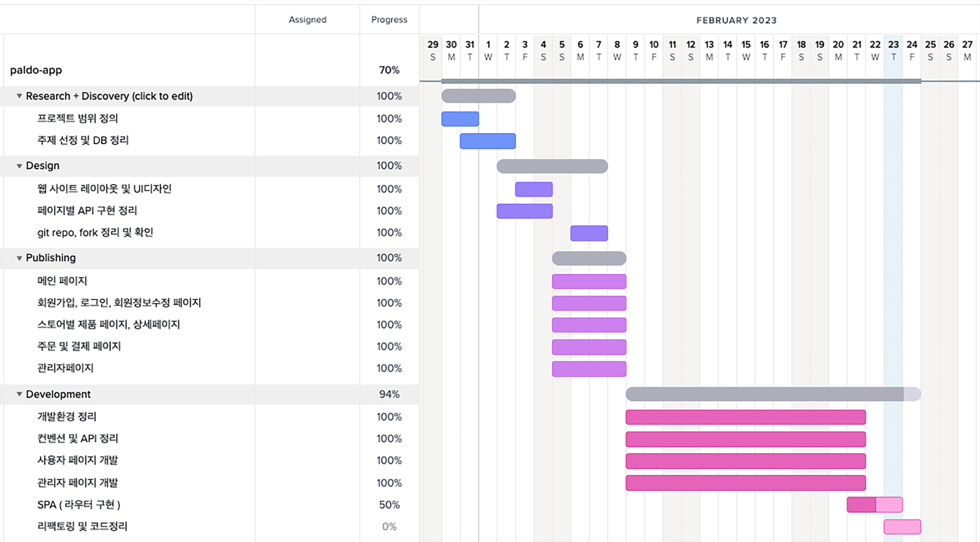Select the paldo-app project title
Image resolution: width=980 pixels, height=542 pixels.
pyautogui.click(x=36, y=70)
